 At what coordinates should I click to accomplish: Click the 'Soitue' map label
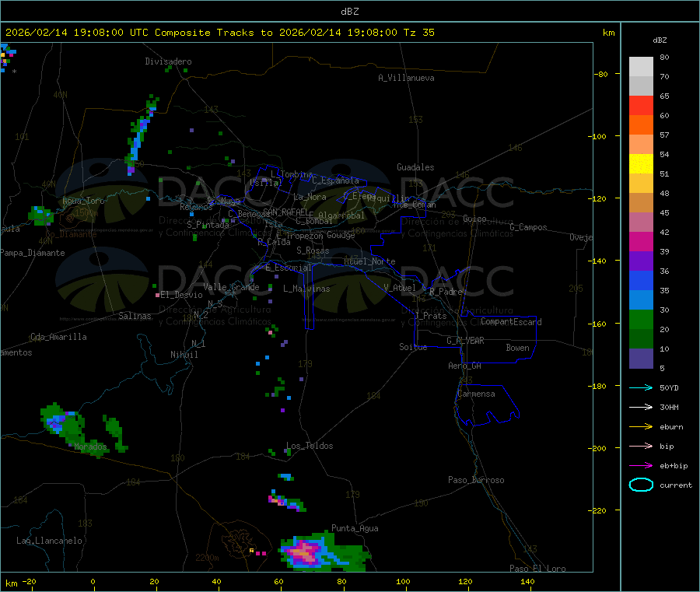click(x=413, y=347)
